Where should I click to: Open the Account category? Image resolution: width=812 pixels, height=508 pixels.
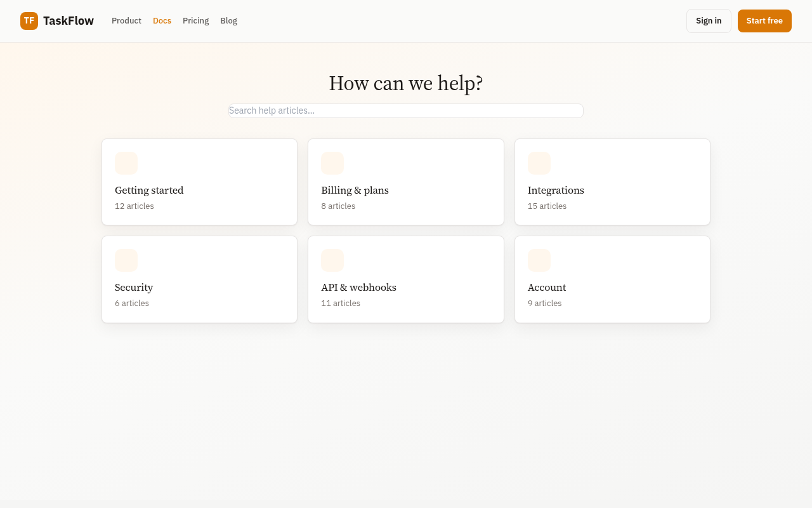pos(612,279)
